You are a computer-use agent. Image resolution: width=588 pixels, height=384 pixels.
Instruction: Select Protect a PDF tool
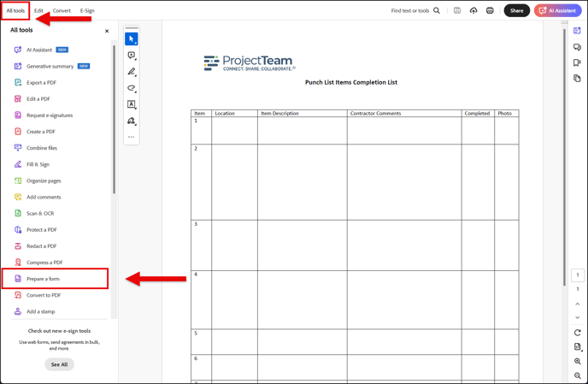(36, 229)
